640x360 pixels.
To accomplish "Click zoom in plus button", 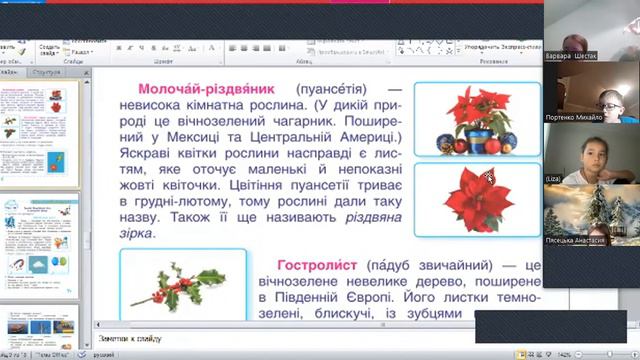I will pyautogui.click(x=635, y=355).
